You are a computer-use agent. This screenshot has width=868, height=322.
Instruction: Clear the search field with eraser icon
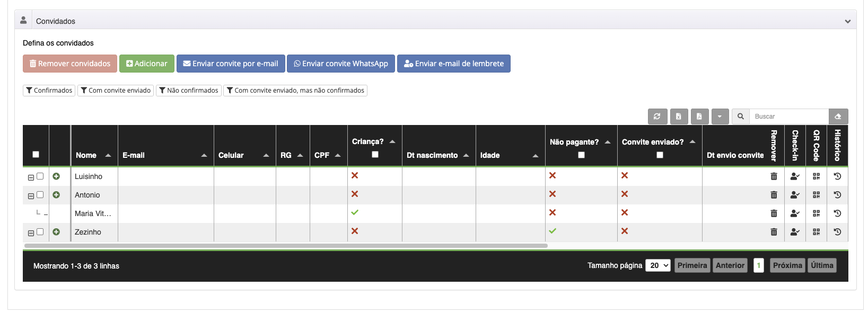coord(838,117)
